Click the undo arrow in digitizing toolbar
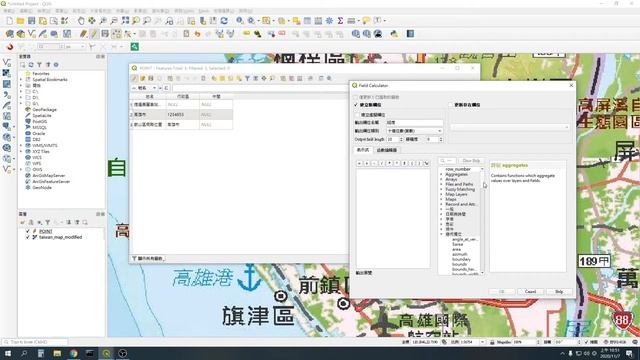The height and width of the screenshot is (360, 640). click(198, 34)
